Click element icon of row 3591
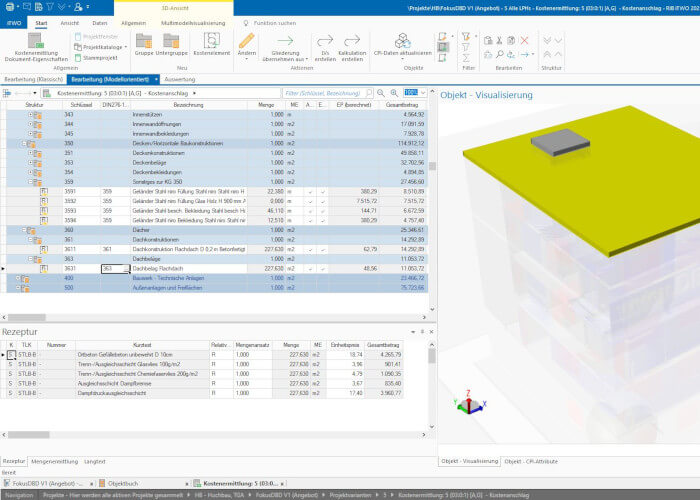700x500 pixels. 44,192
